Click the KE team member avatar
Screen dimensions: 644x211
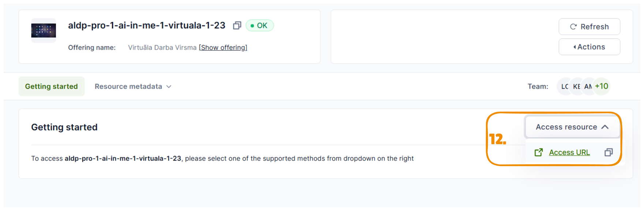[x=577, y=87]
